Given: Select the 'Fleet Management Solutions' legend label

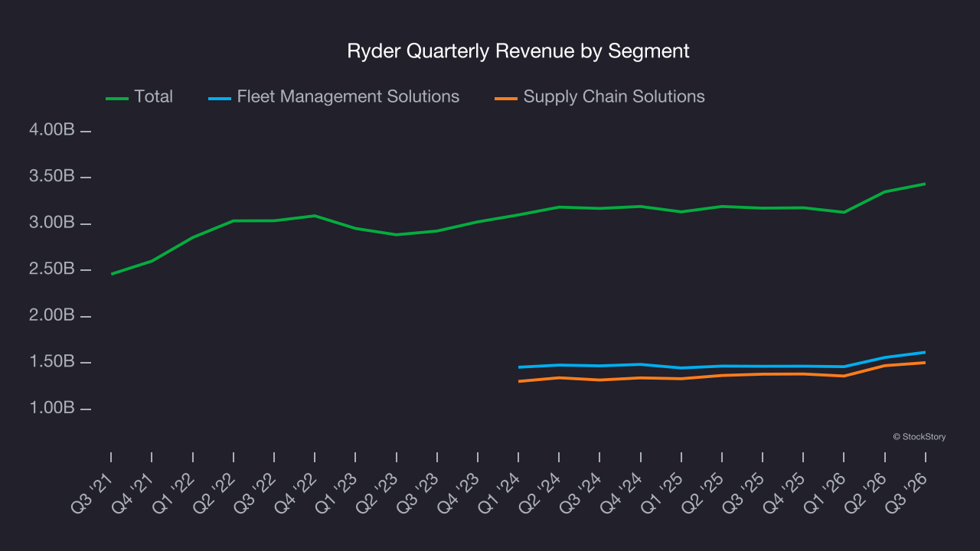Looking at the screenshot, I should pos(348,96).
